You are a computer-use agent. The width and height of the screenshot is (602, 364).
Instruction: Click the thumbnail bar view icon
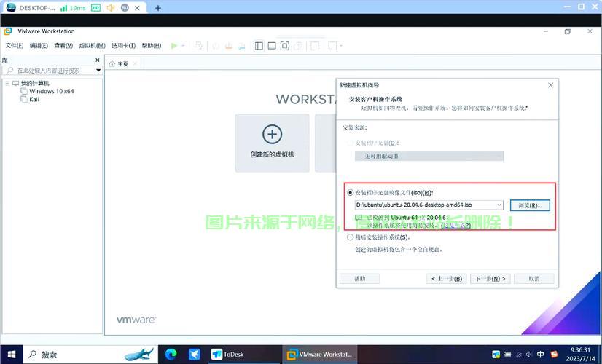272,46
